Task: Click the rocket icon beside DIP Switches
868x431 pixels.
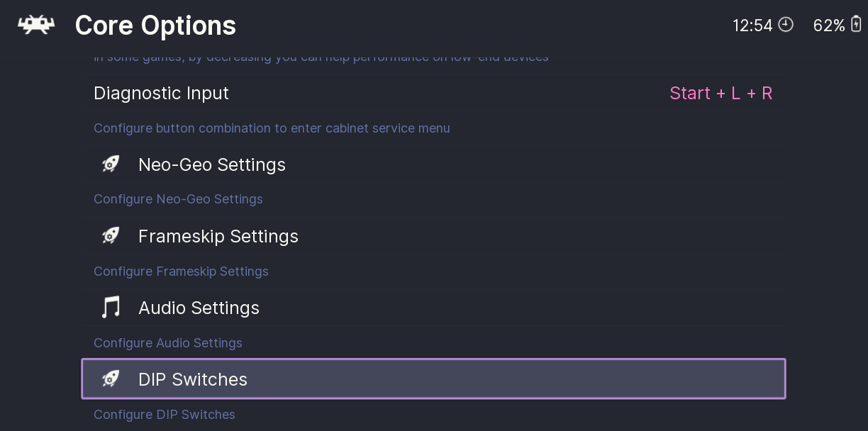Action: click(111, 379)
